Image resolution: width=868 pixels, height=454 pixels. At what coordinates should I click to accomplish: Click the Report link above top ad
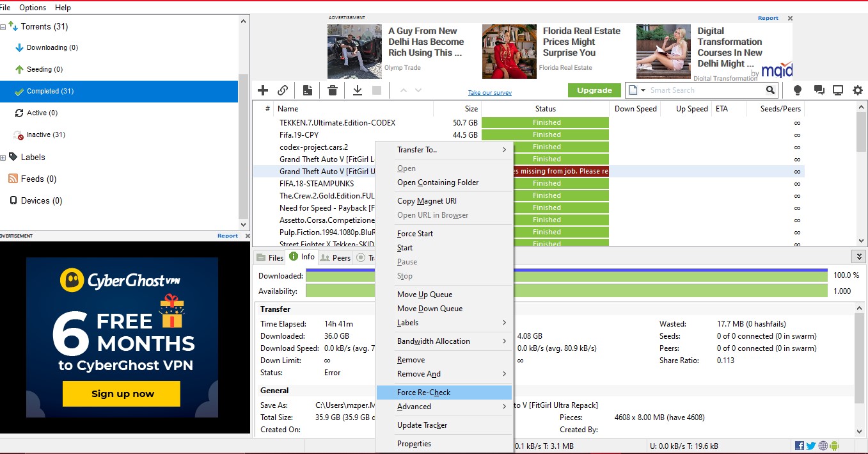pos(768,18)
